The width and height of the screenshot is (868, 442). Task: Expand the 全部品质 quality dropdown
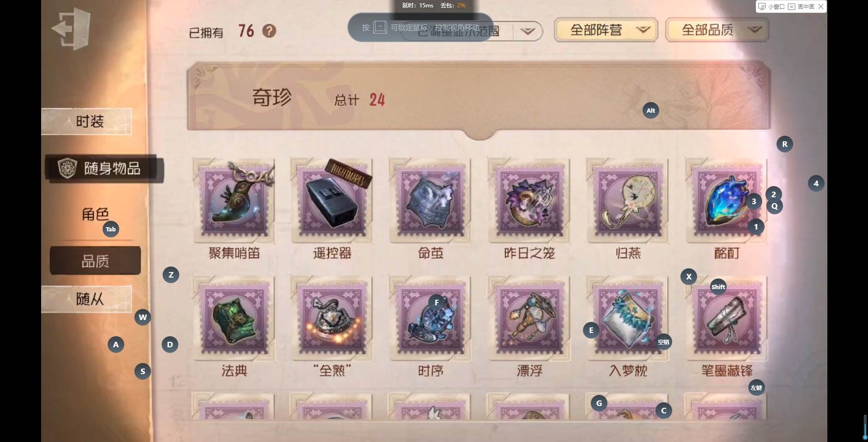[717, 30]
